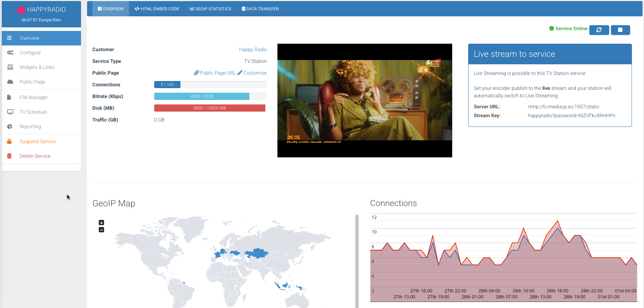Click the Connections chart peak near 28th 16:00
The height and width of the screenshot is (308, 644).
coord(557,221)
